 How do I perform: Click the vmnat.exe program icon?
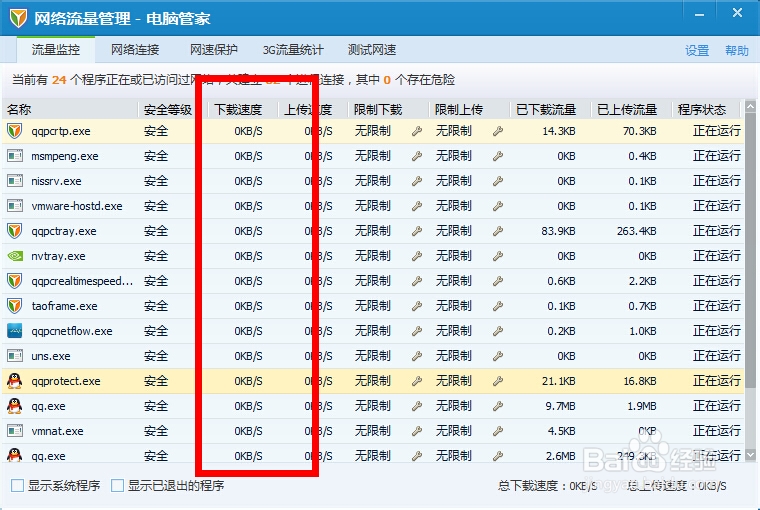click(15, 431)
